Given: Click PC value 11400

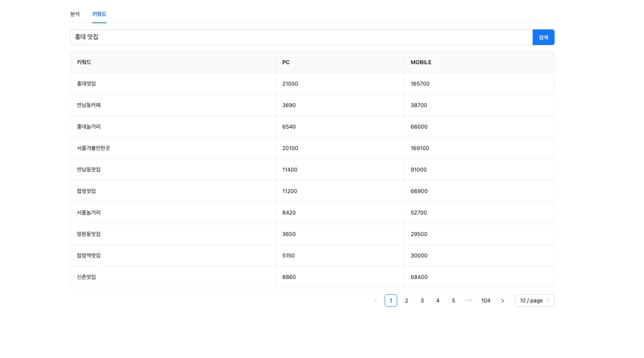Looking at the screenshot, I should click(290, 170).
